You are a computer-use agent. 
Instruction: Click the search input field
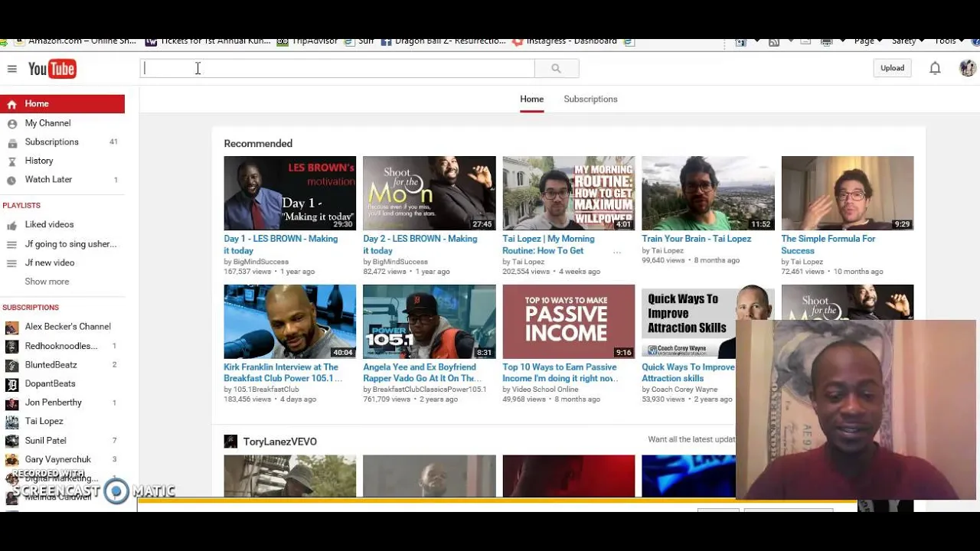[338, 68]
